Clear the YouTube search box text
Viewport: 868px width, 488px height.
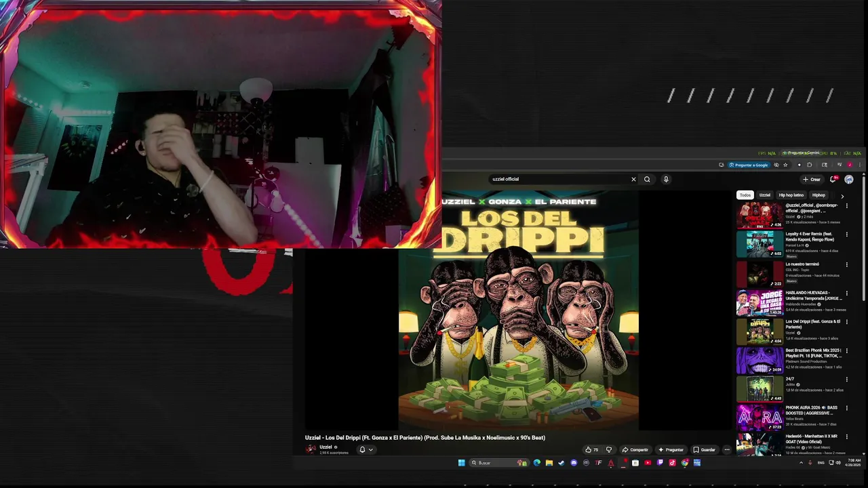[633, 179]
